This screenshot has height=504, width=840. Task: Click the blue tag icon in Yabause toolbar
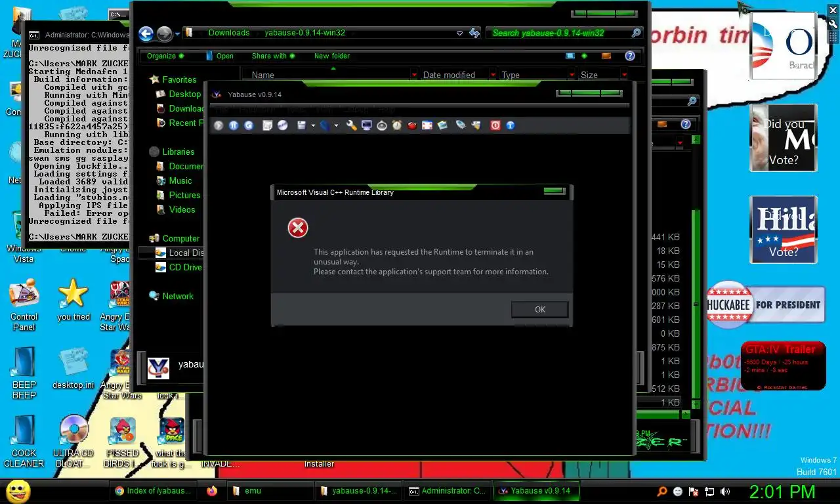[461, 125]
